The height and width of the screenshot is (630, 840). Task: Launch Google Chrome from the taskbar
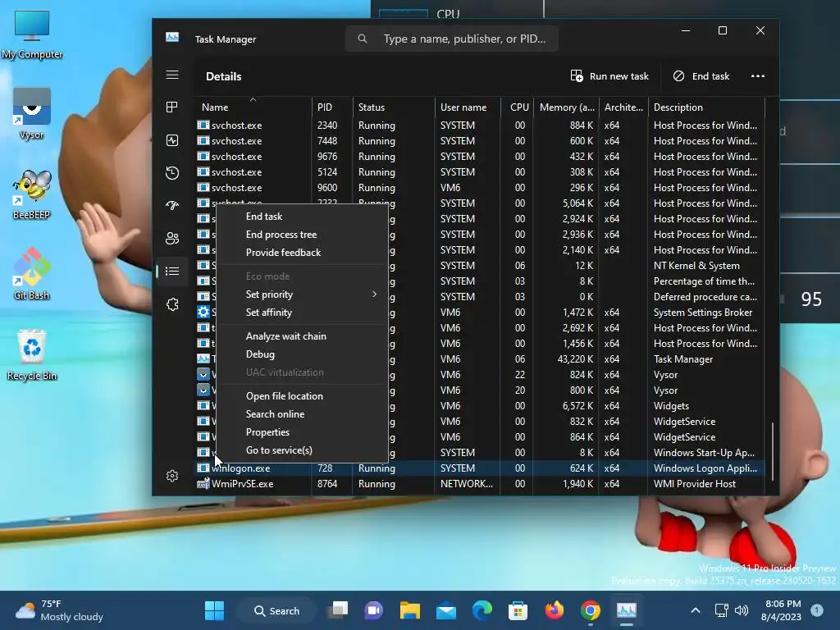590,610
